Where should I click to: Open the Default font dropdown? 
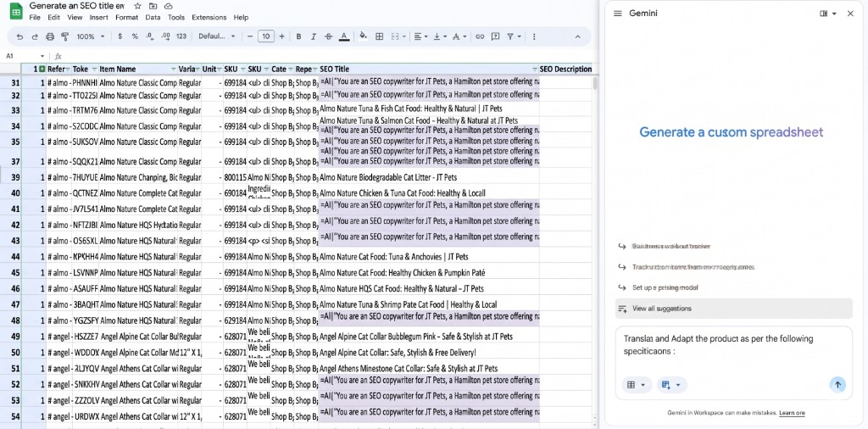tap(216, 36)
